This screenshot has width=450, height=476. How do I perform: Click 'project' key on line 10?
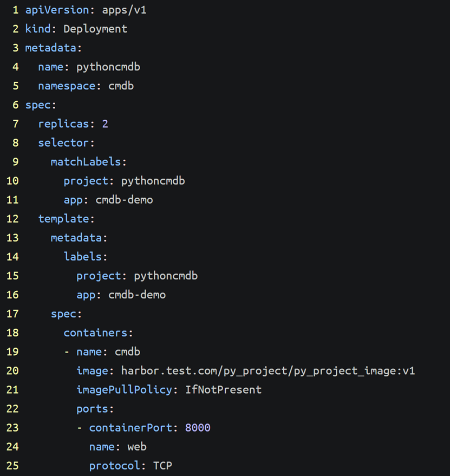(86, 181)
